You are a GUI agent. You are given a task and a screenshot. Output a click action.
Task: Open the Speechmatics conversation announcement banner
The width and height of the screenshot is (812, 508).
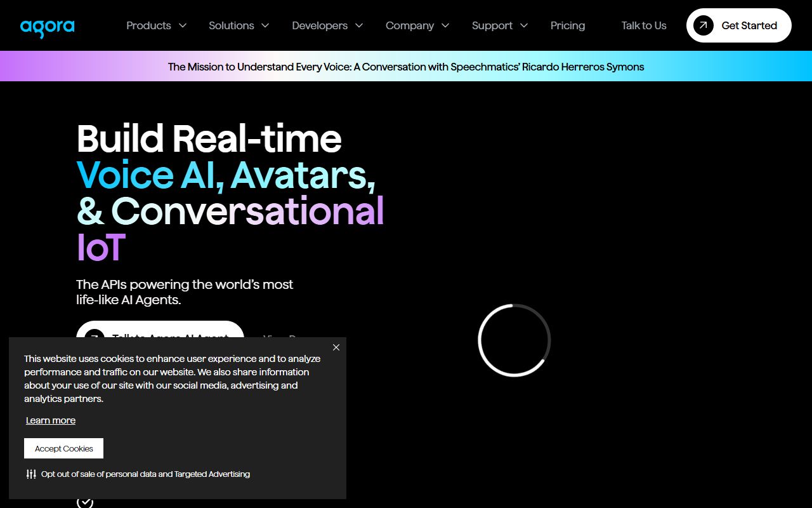click(406, 67)
